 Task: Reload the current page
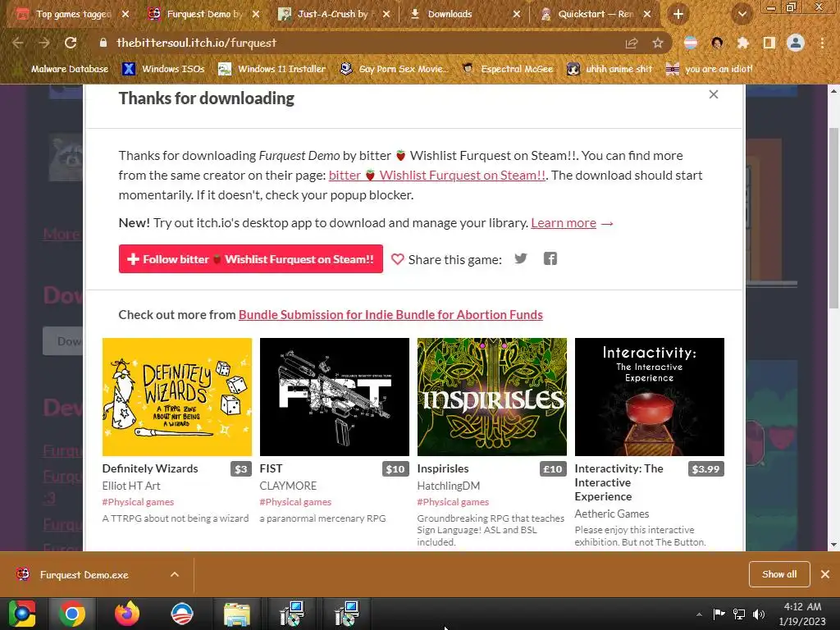click(71, 43)
